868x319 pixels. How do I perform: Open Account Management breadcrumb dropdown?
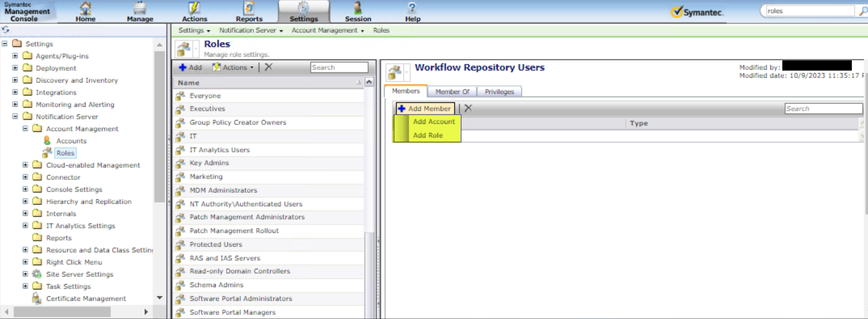[x=328, y=31]
